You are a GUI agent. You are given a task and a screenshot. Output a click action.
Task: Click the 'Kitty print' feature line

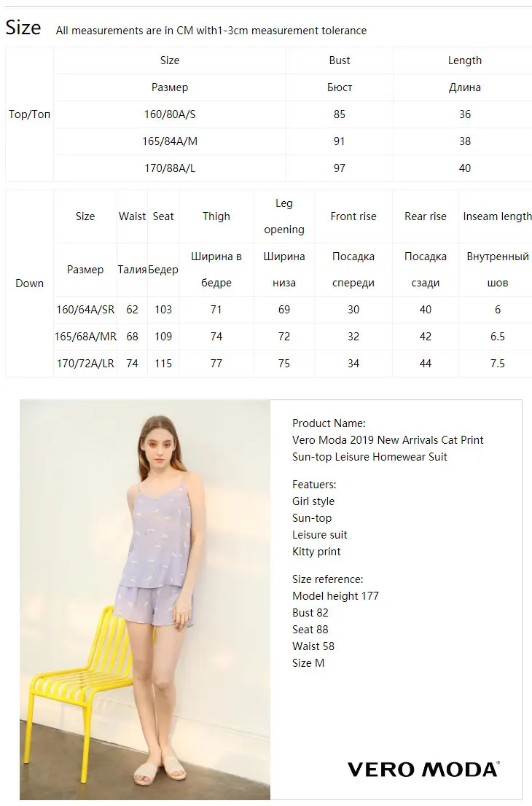pos(316,552)
